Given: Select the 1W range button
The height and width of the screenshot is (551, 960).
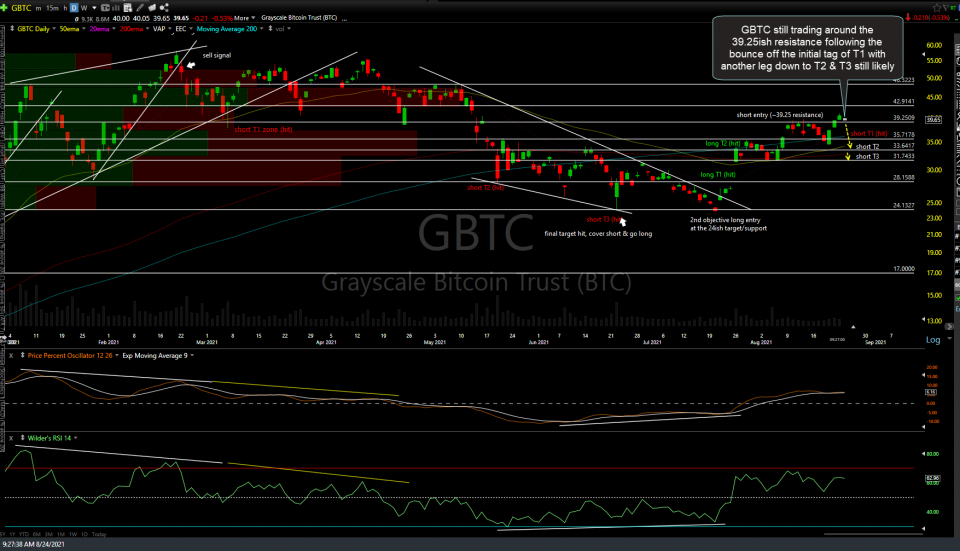Looking at the screenshot, I should pos(73,534).
